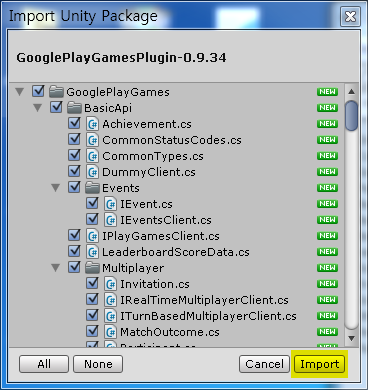
Task: Click the GooglePlayGames folder icon
Action: coord(56,92)
